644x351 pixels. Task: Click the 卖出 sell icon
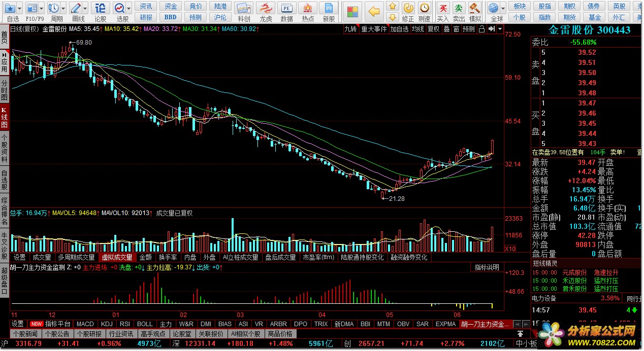[459, 8]
